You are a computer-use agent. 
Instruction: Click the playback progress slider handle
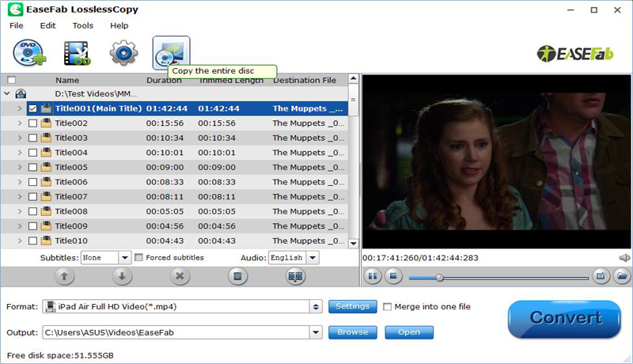(440, 278)
